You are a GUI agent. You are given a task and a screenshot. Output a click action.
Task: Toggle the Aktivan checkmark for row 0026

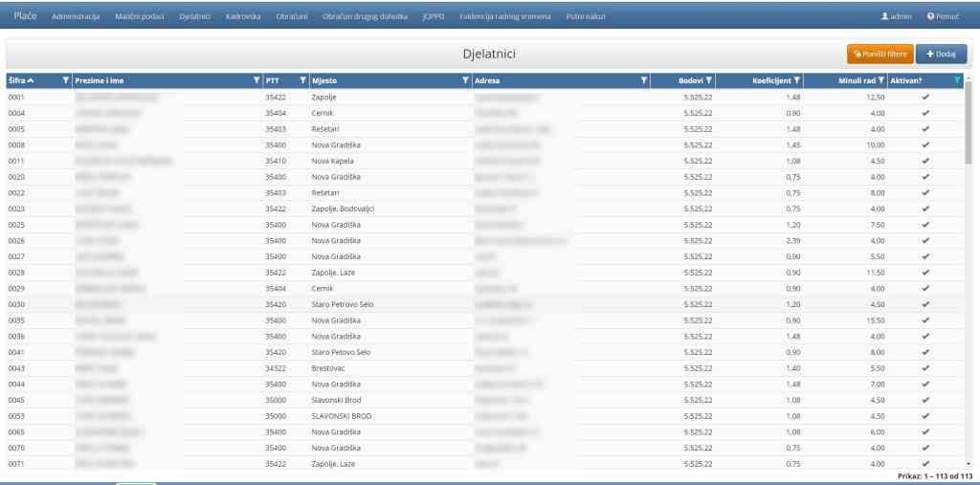click(925, 240)
